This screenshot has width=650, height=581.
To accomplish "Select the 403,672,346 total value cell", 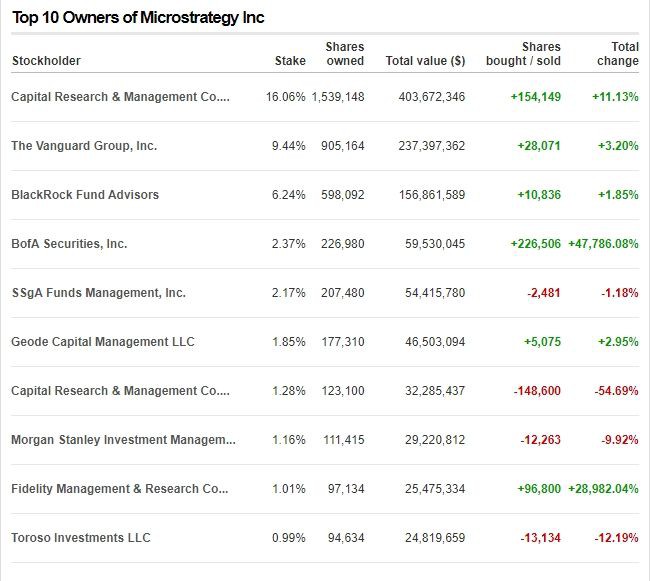I will pyautogui.click(x=425, y=97).
